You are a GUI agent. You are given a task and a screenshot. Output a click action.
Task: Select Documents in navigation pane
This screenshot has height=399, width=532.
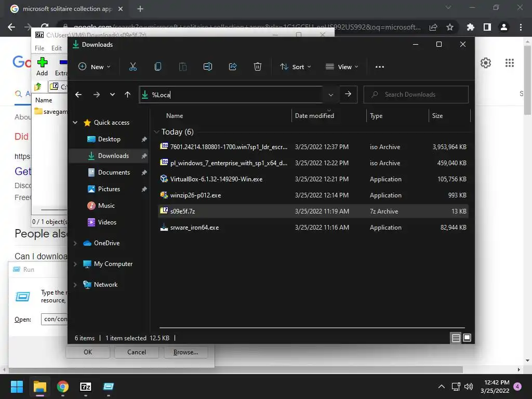114,172
